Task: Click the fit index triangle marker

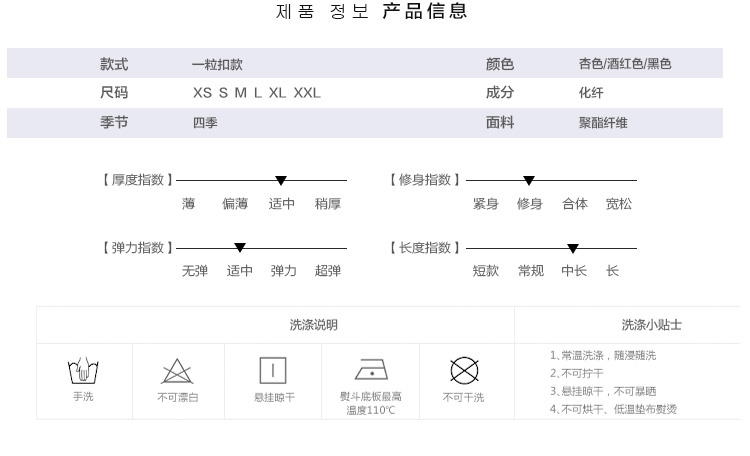Action: (529, 181)
